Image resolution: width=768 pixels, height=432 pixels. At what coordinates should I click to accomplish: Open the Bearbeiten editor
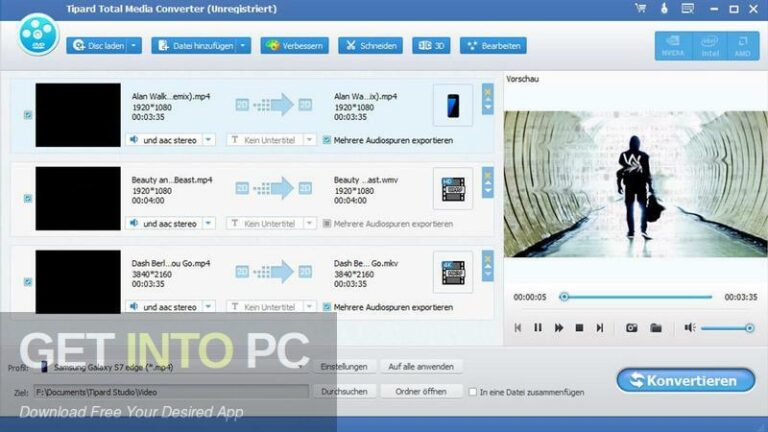[493, 46]
